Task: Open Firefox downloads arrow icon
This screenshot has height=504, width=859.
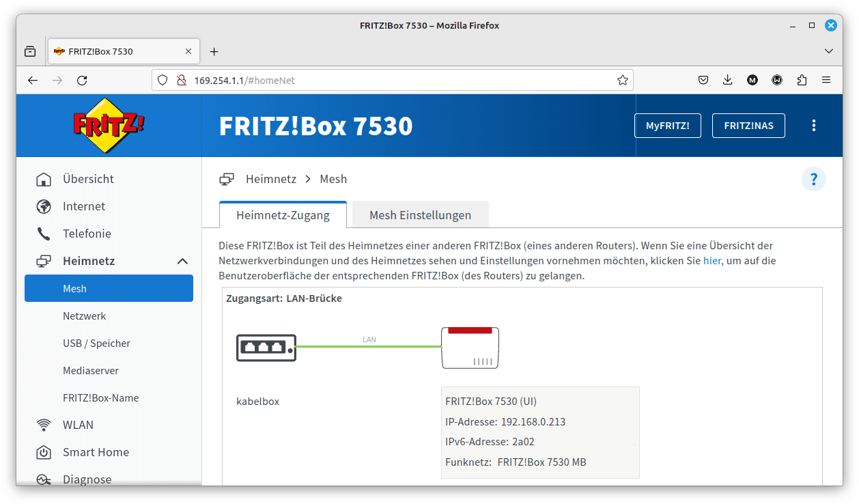Action: click(x=728, y=80)
